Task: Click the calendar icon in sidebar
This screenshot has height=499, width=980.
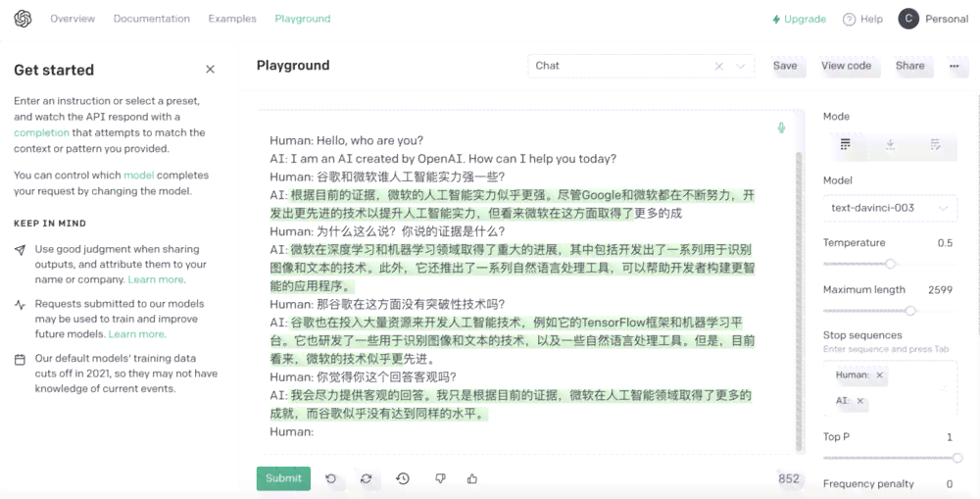Action: tap(20, 360)
